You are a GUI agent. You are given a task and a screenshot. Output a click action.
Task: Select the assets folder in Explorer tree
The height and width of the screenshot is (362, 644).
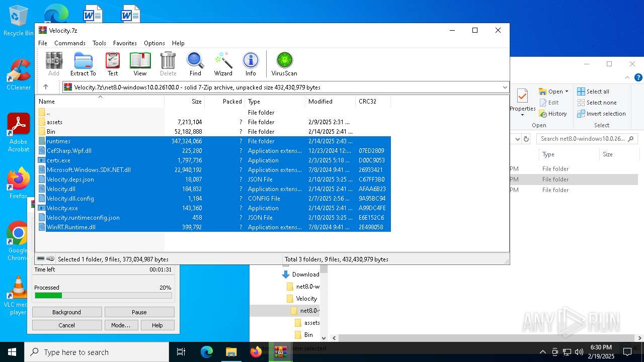(307, 323)
